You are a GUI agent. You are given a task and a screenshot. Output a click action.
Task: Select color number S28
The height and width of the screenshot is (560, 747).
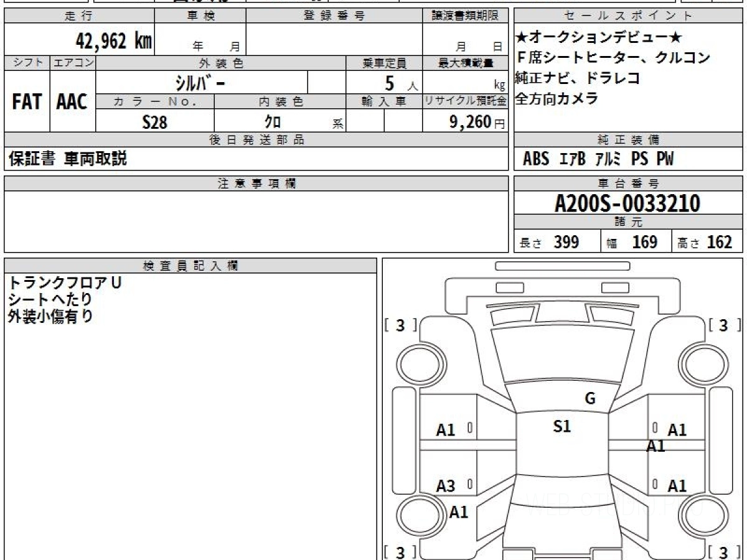(155, 122)
